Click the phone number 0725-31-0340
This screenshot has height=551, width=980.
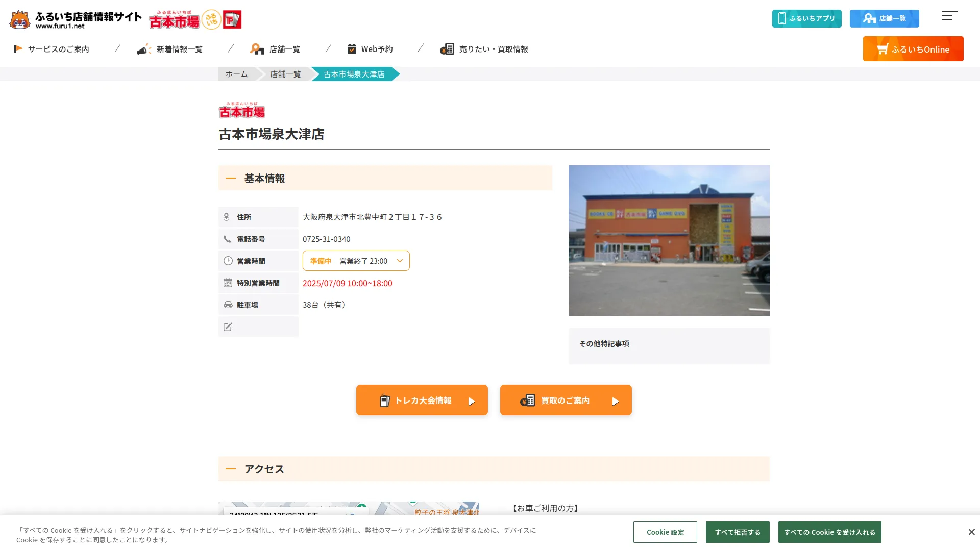327,239
